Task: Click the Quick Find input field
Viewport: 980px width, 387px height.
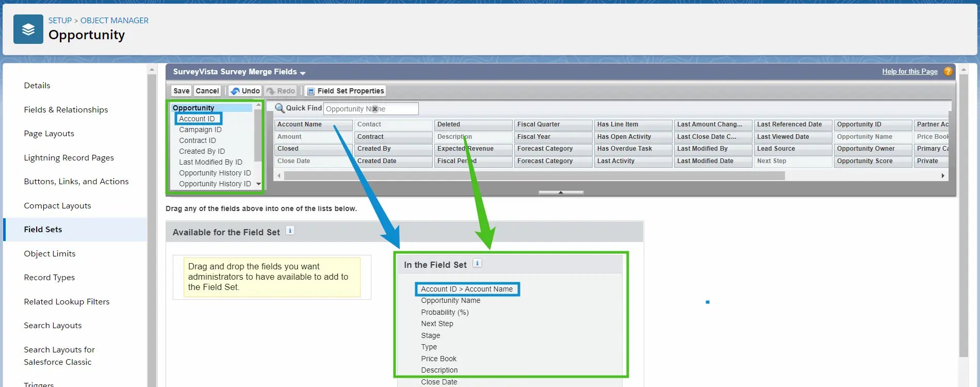Action: (x=371, y=109)
